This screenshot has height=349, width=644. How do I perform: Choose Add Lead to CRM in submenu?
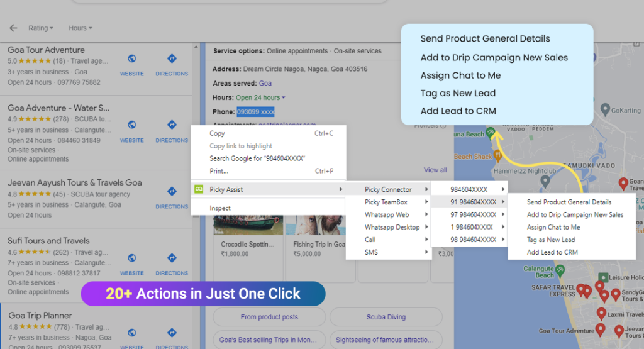click(x=572, y=252)
